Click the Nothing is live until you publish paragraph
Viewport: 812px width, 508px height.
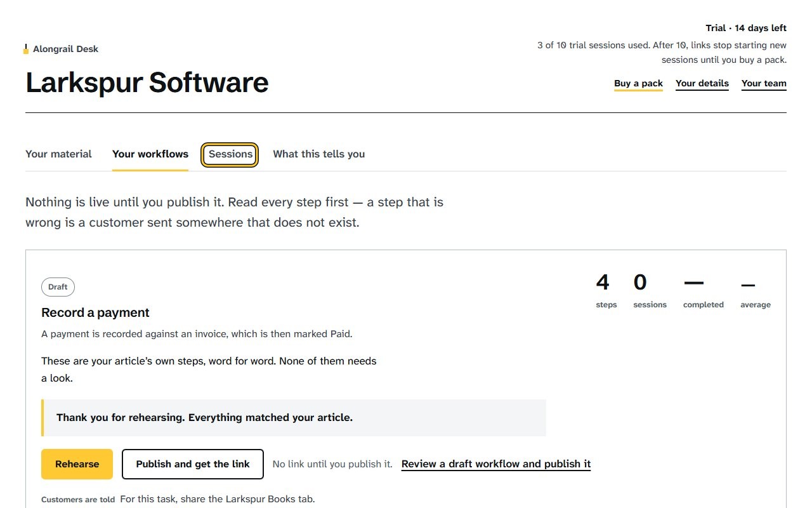(235, 212)
